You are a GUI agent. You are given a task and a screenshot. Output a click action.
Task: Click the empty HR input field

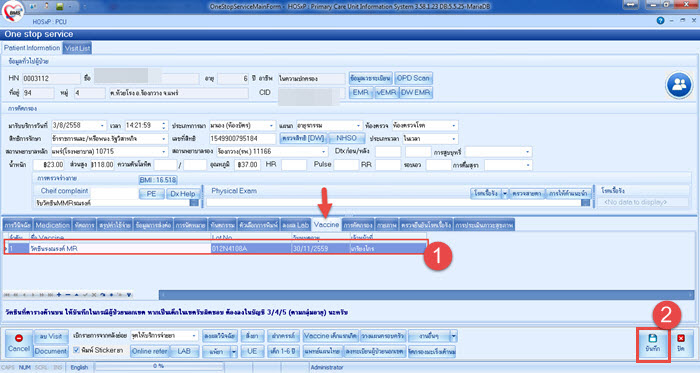tap(294, 165)
